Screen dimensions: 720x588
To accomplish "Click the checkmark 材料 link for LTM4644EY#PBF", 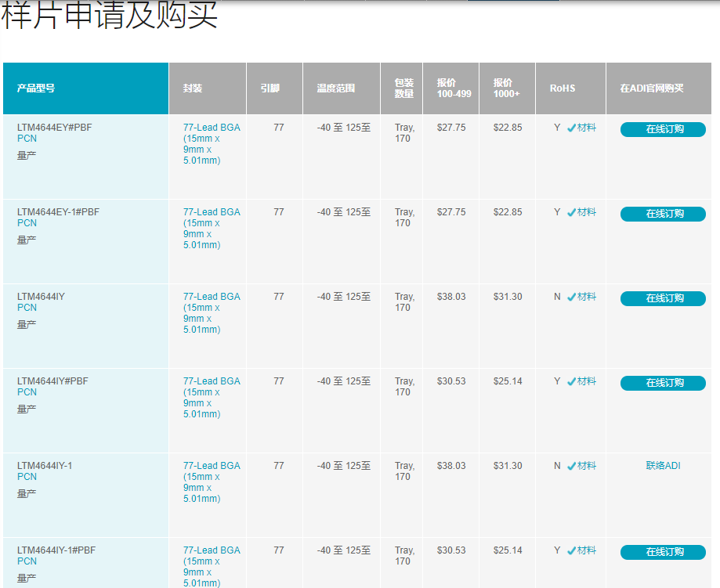I will pyautogui.click(x=581, y=128).
